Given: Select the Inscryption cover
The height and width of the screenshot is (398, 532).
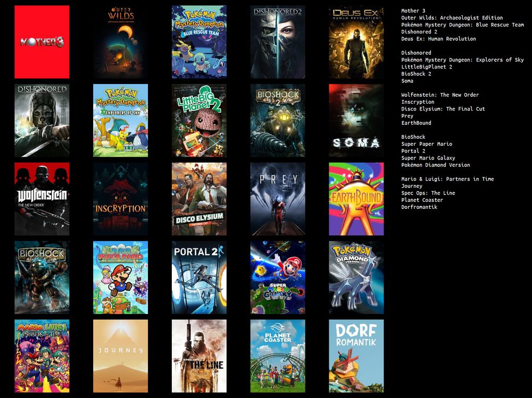Looking at the screenshot, I should coord(120,199).
